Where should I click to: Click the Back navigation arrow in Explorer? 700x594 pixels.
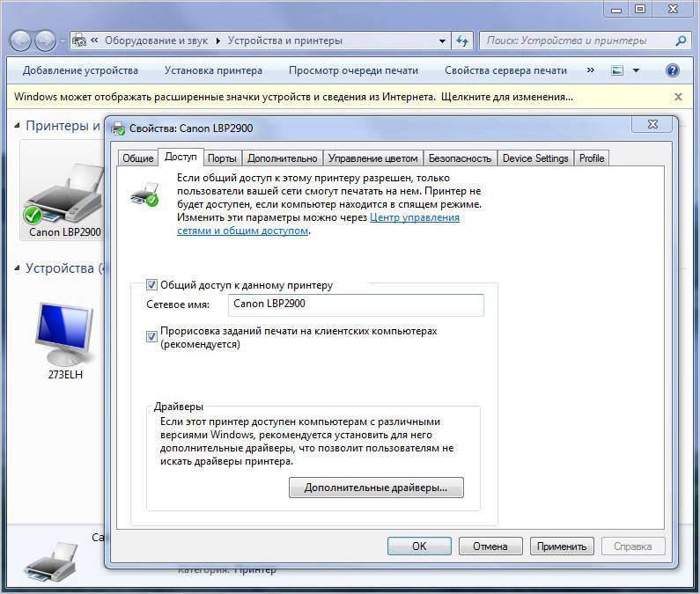(20, 41)
